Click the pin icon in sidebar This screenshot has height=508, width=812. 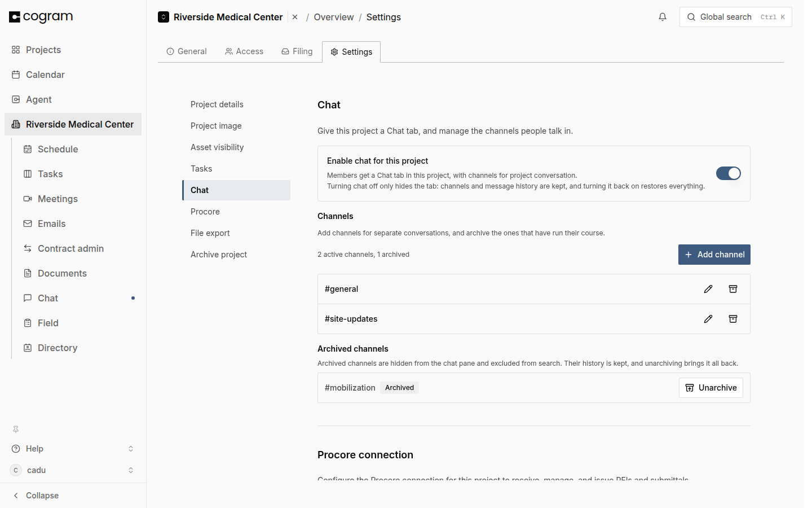click(x=16, y=429)
